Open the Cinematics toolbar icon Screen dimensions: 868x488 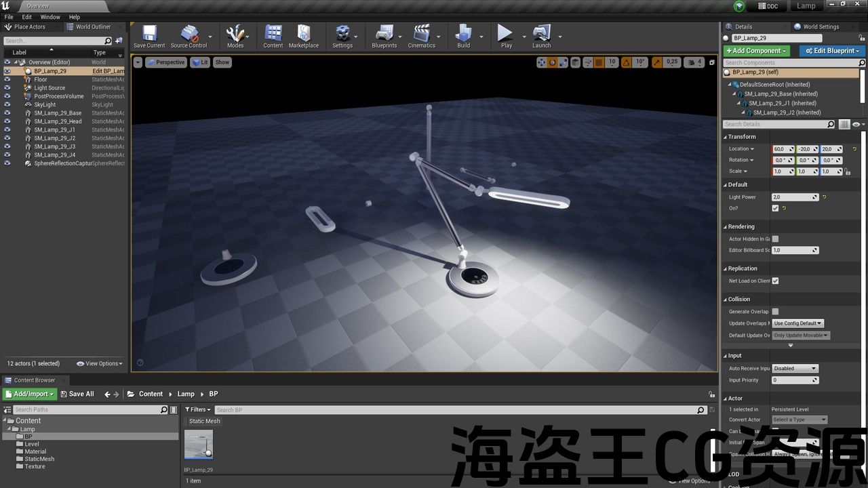(x=421, y=35)
